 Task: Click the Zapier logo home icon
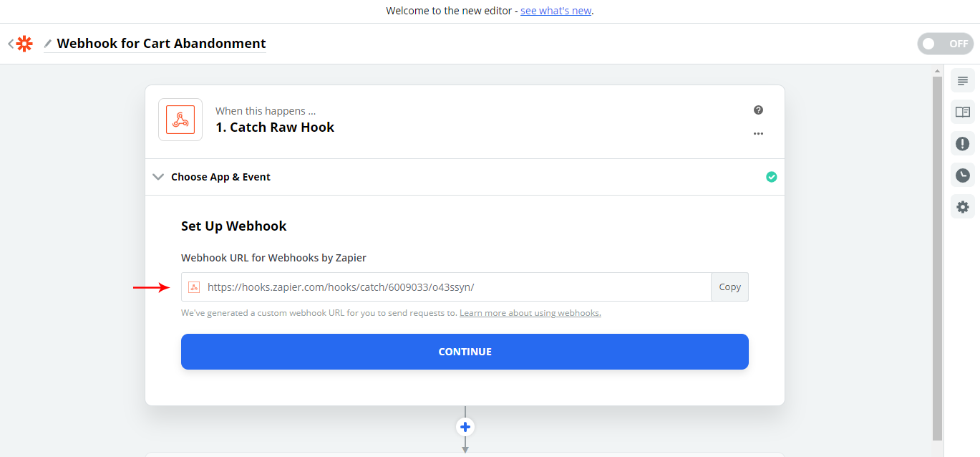pyautogui.click(x=24, y=44)
